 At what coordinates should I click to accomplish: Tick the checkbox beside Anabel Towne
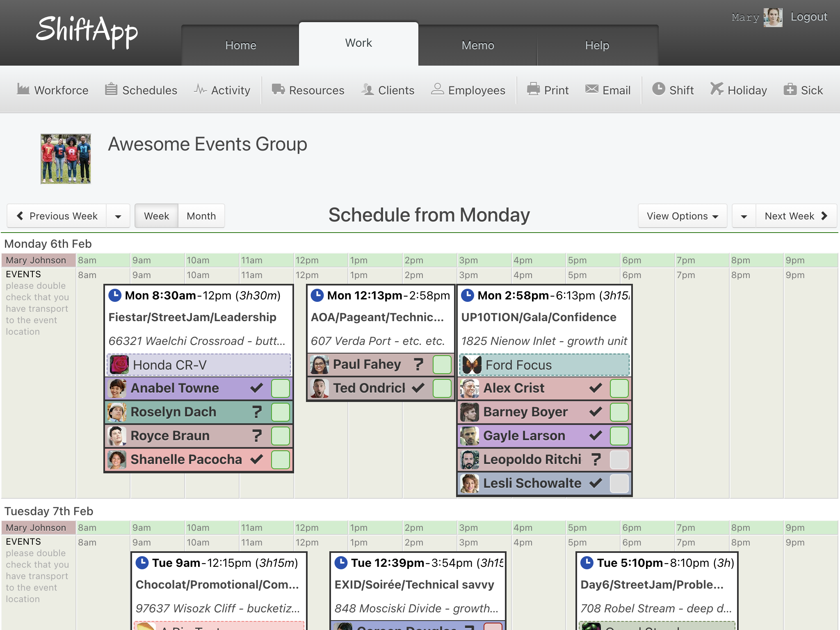coord(281,388)
